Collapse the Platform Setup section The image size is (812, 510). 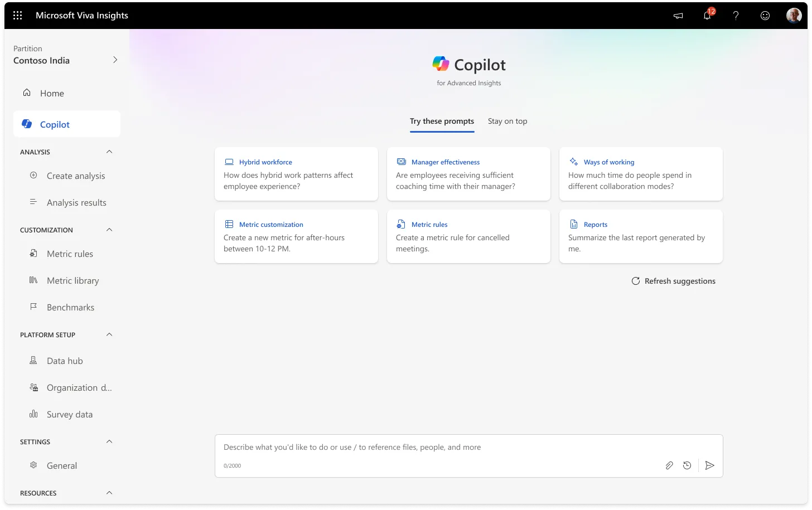109,334
